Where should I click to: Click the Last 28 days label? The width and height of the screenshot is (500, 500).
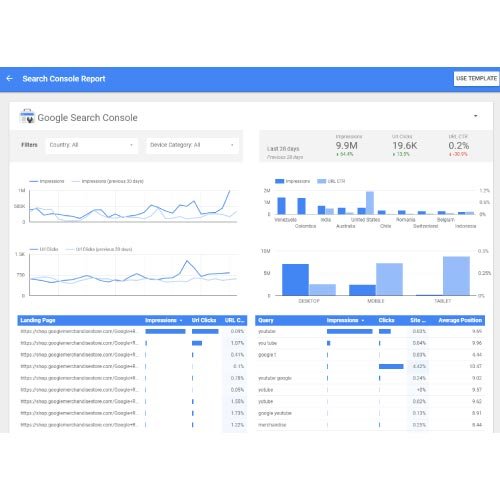pyautogui.click(x=283, y=149)
